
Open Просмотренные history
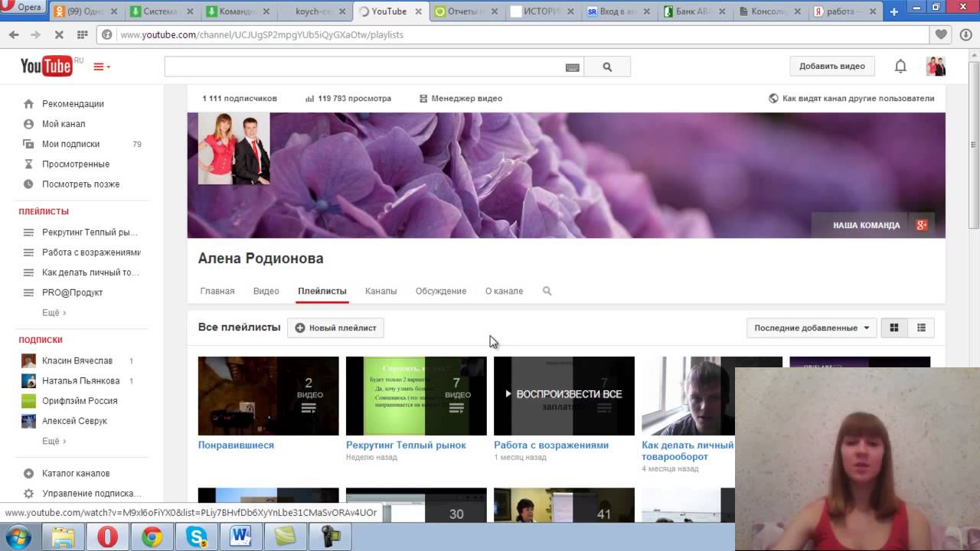tap(76, 164)
